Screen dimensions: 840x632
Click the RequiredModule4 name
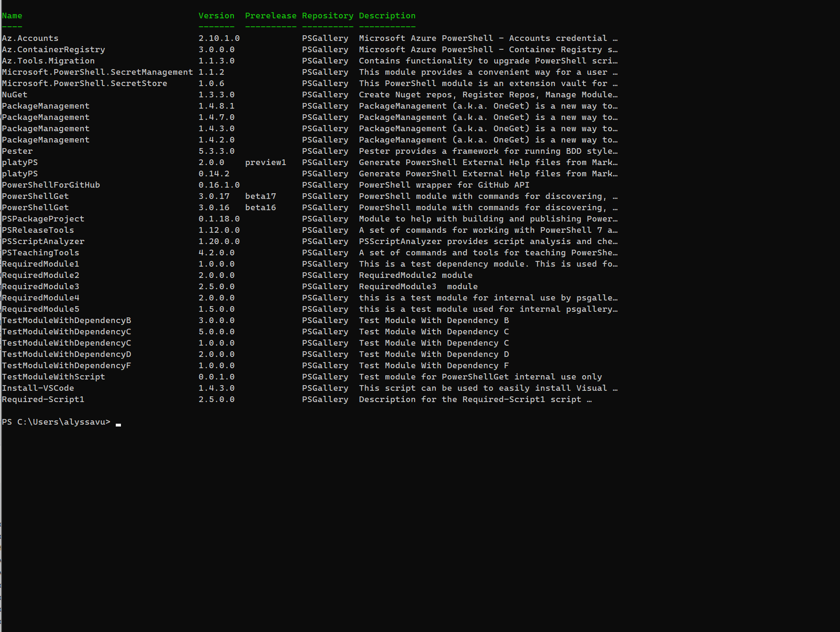coord(40,298)
